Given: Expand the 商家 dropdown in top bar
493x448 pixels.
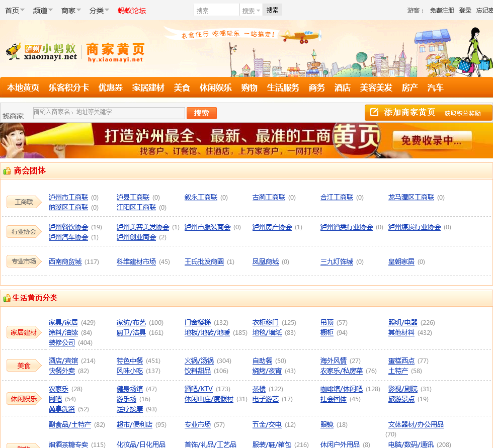Looking at the screenshot, I should click(71, 11).
